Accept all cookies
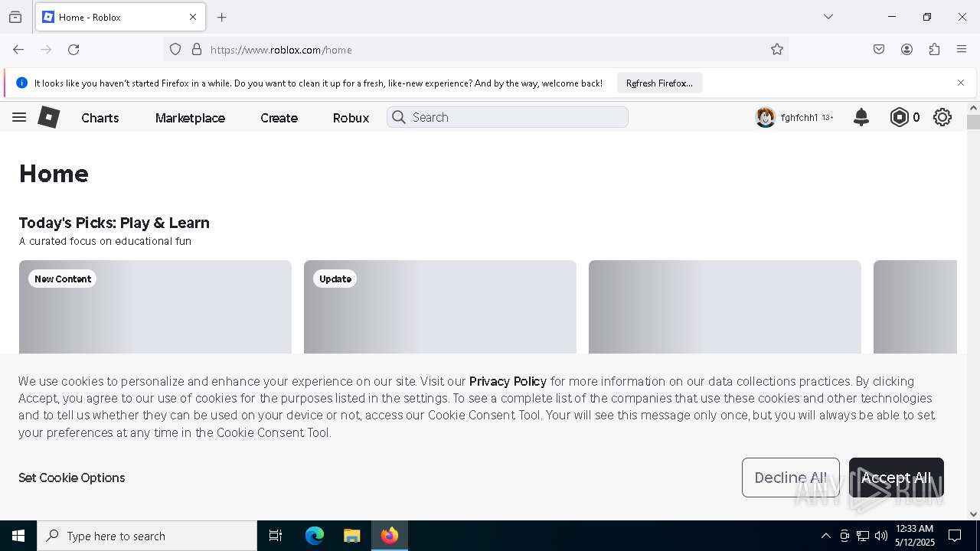Screen dimensions: 980x551 point(897,478)
